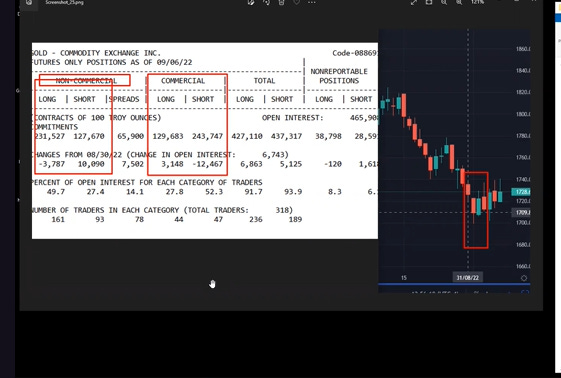Screen dimensions: 561x378
Task: Click the 236 traders count
Action: point(255,220)
